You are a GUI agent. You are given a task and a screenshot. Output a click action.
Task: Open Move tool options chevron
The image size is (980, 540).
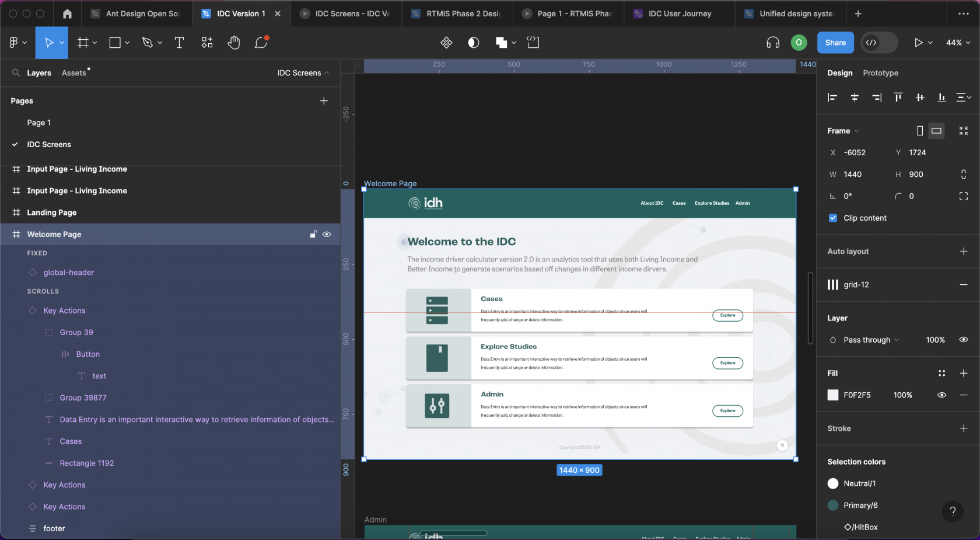(x=62, y=43)
